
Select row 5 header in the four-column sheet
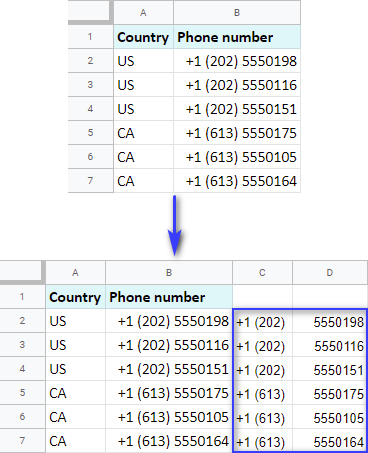click(22, 393)
